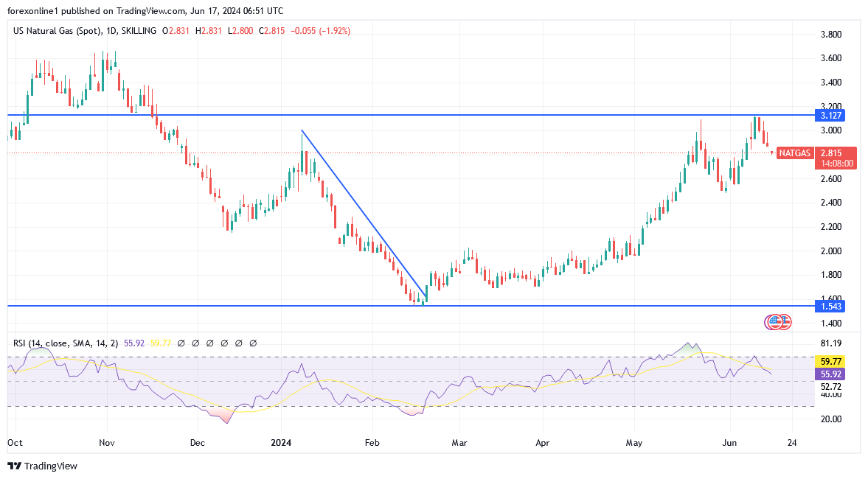Toggle the last Ø symbol in RSI legend

pyautogui.click(x=252, y=343)
